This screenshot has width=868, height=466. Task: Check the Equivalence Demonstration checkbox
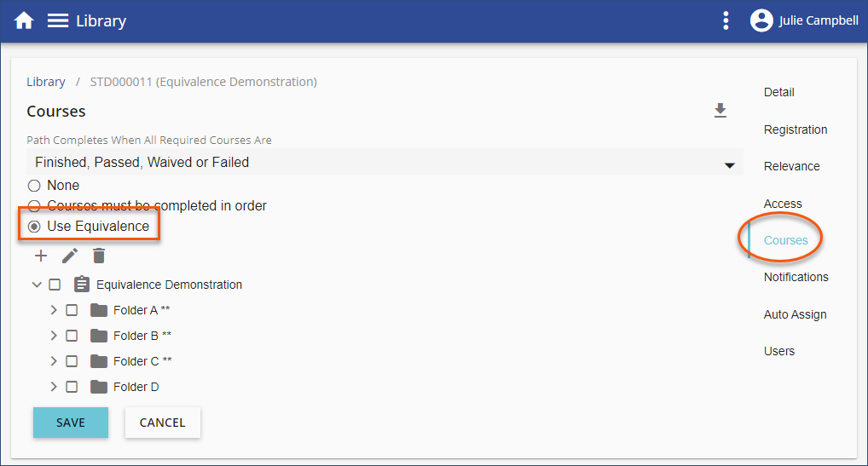coord(55,285)
